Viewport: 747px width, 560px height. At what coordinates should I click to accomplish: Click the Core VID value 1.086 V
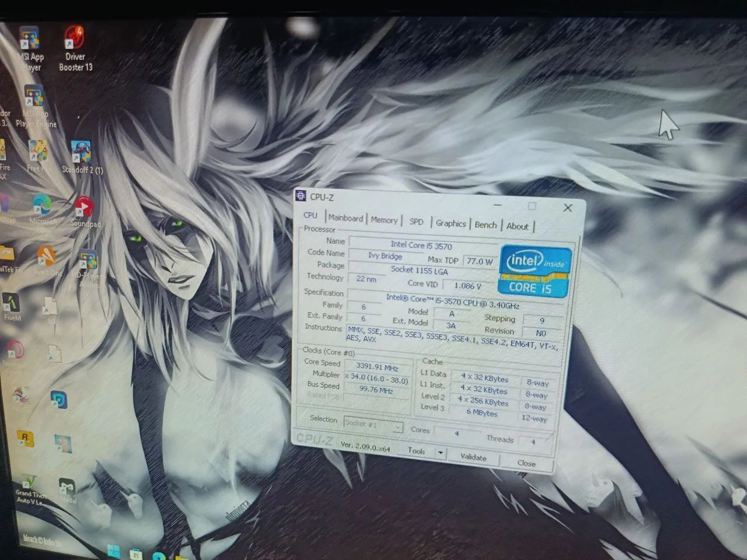pos(467,286)
